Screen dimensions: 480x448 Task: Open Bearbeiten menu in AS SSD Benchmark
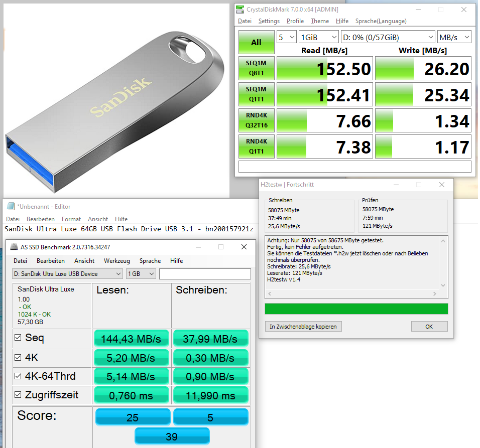point(51,261)
